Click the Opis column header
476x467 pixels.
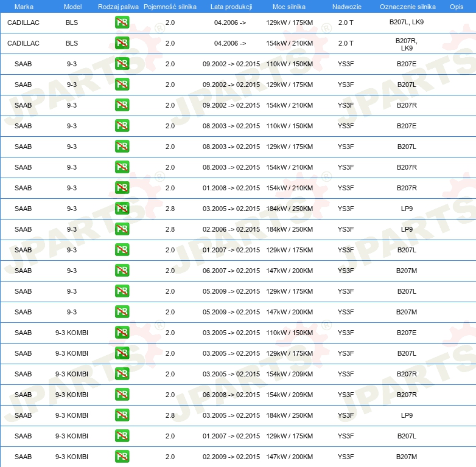456,6
